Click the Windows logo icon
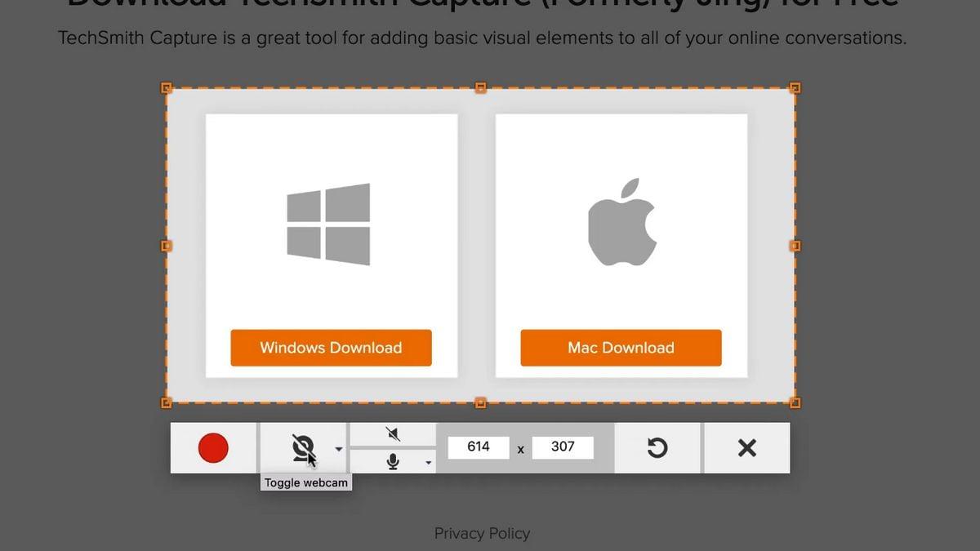 coord(328,224)
